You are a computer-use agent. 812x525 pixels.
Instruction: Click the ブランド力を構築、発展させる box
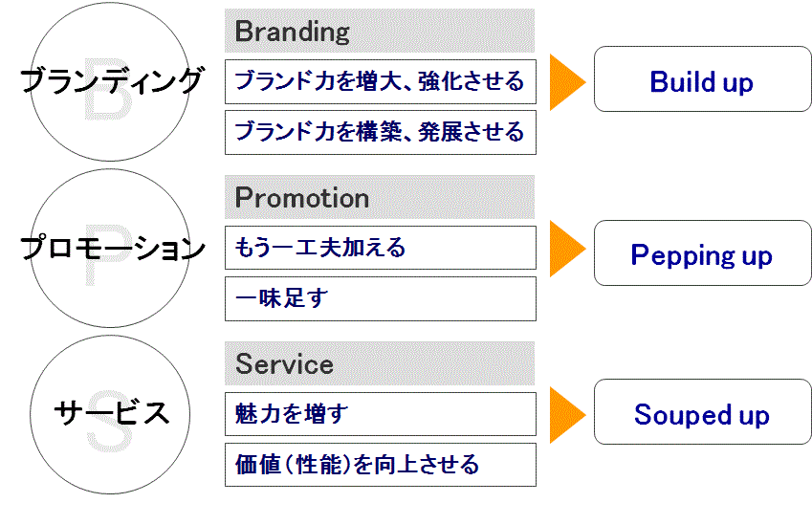381,133
